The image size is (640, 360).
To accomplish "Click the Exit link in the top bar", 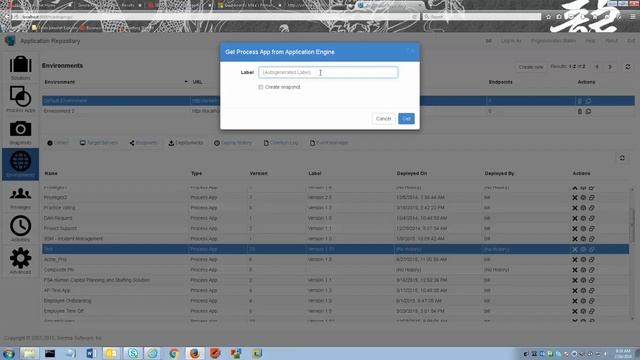I will pyautogui.click(x=631, y=41).
